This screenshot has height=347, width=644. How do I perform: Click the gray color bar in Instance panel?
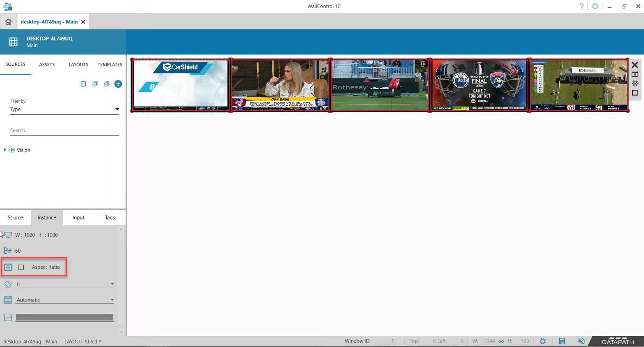click(x=64, y=317)
